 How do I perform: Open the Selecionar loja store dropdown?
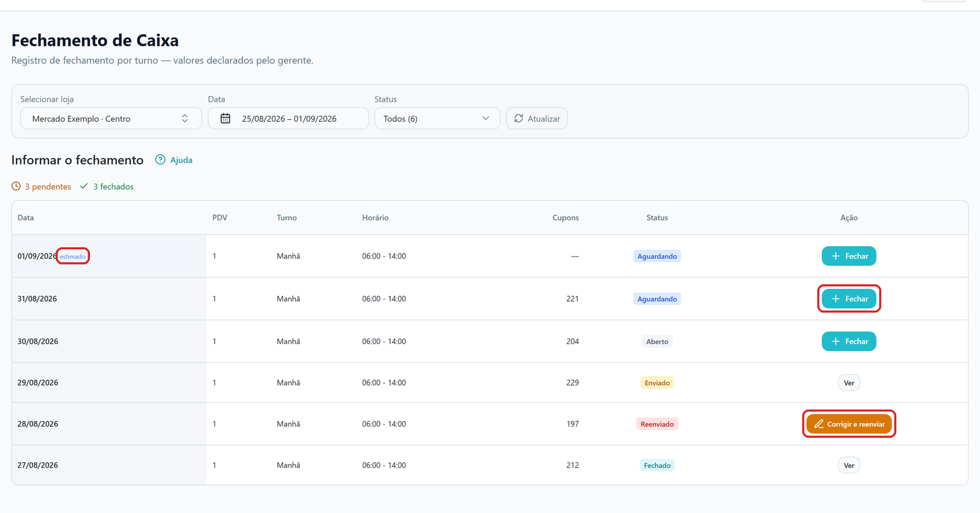pyautogui.click(x=111, y=118)
